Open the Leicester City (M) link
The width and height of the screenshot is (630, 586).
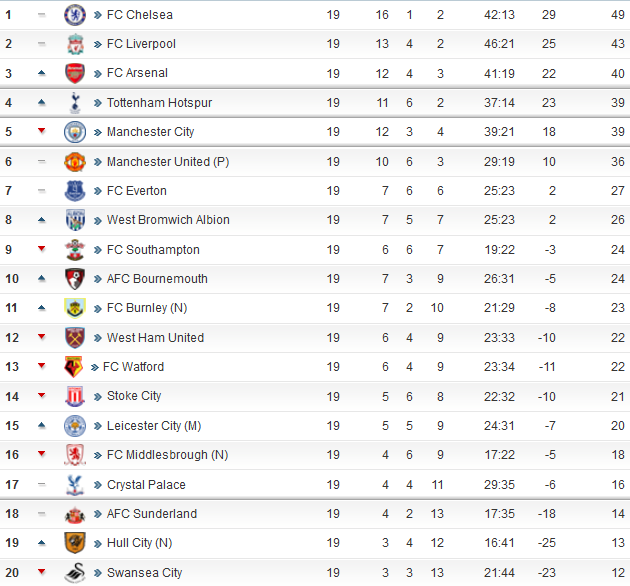154,426
